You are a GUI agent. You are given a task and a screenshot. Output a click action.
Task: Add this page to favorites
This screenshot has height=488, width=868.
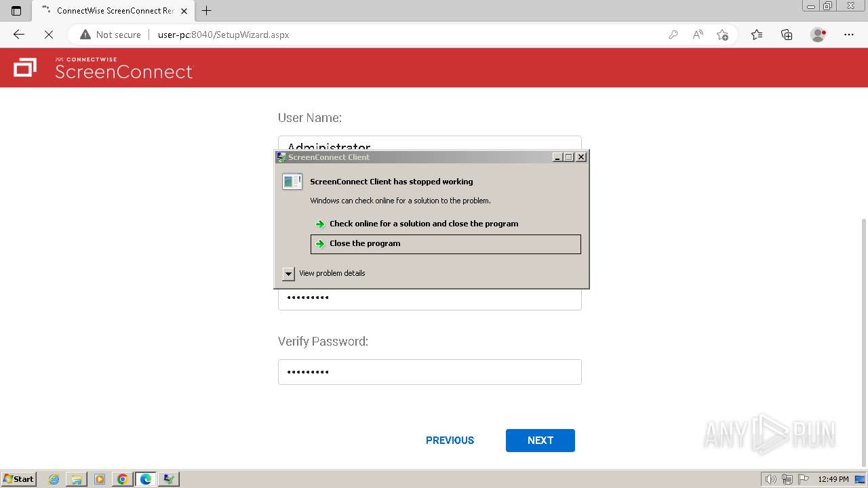(722, 35)
